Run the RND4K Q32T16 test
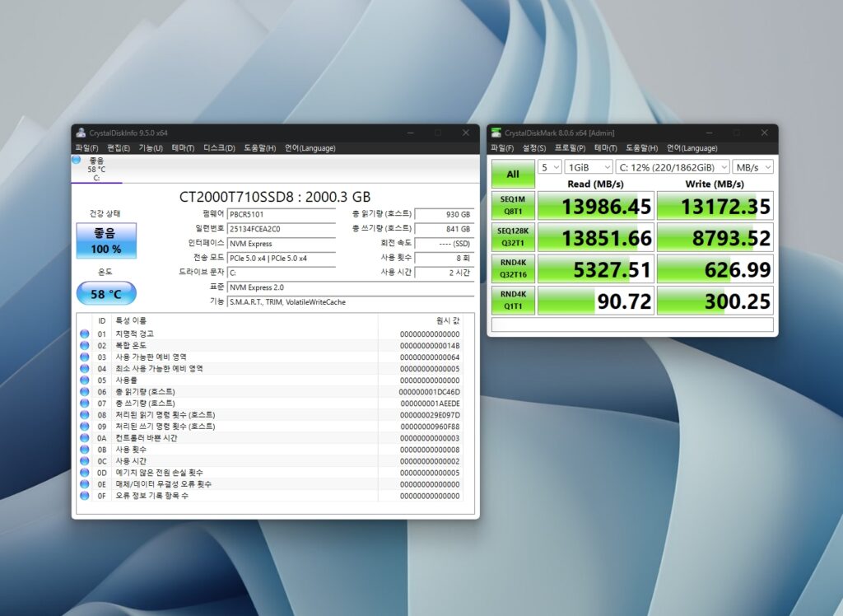843x616 pixels. pos(513,268)
